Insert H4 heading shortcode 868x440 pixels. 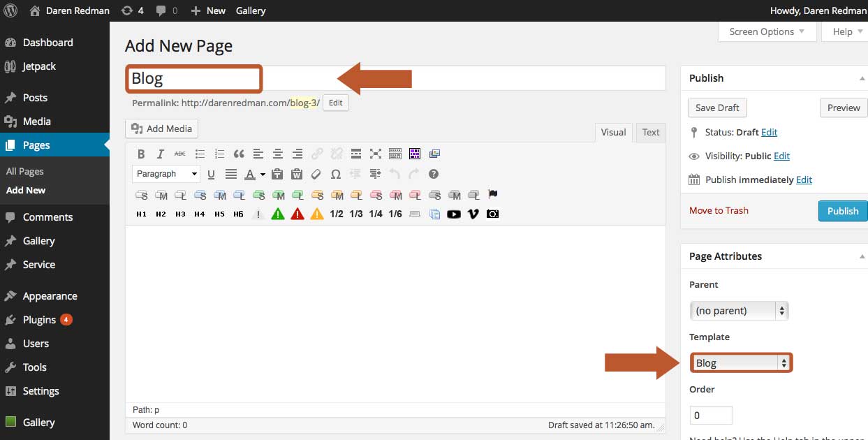(200, 214)
